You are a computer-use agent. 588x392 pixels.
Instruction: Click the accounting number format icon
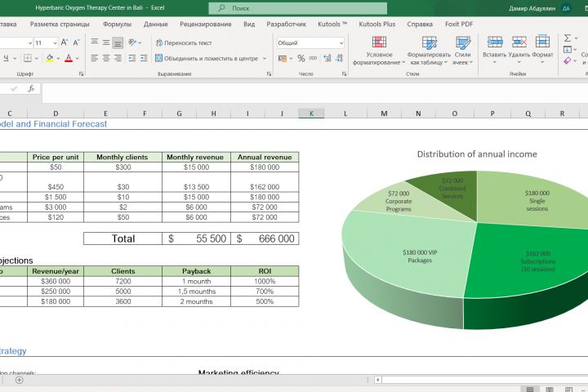283,58
